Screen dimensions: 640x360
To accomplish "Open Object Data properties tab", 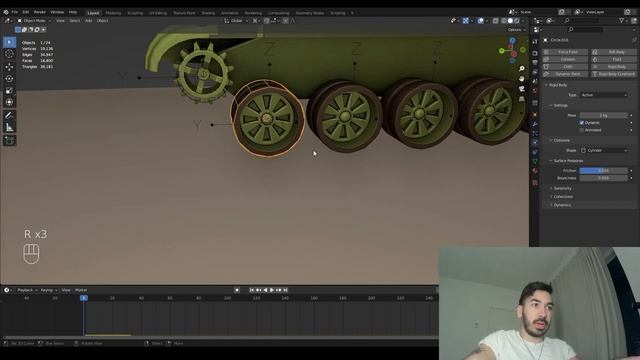I will point(535,162).
